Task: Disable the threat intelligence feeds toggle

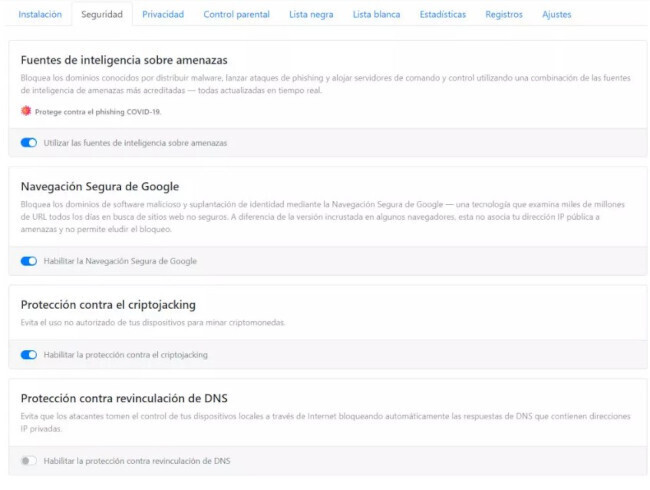Action: coord(28,143)
